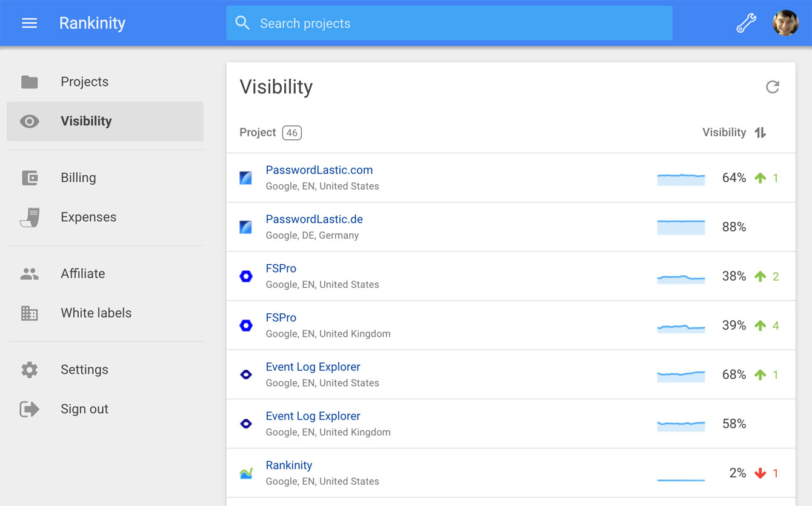This screenshot has width=812, height=506.
Task: Open Event Log Explorer United Kingdom project
Action: coord(313,416)
